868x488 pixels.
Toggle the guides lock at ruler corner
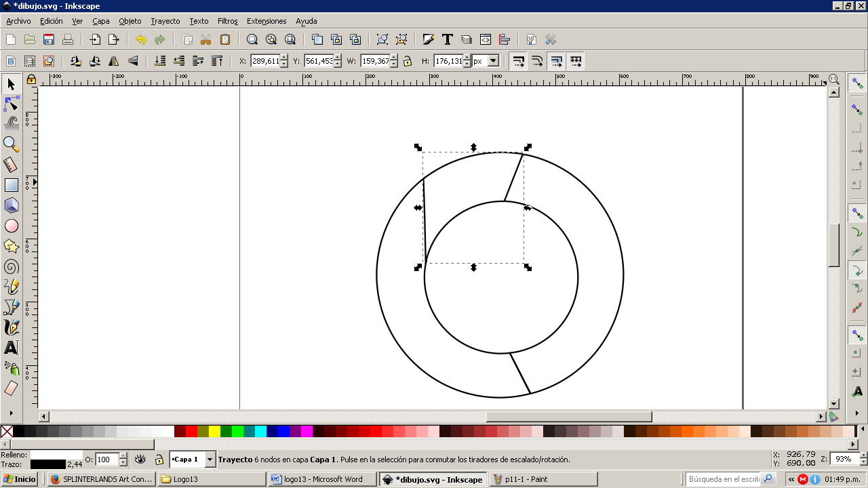31,79
